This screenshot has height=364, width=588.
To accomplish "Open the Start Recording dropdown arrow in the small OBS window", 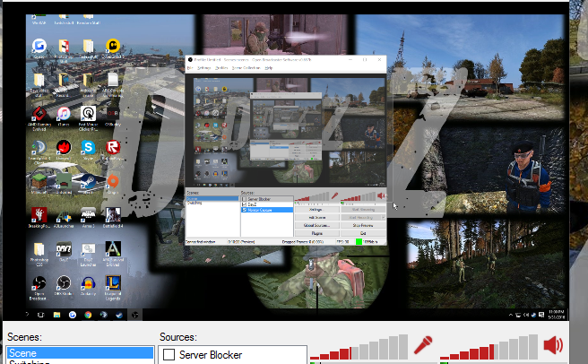I will pos(384,217).
